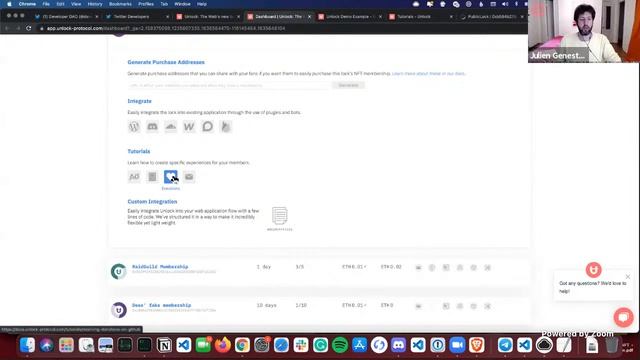Viewport: 640px width, 360px height.
Task: Click the Dees' fake membership lock avatar
Action: (x=119, y=310)
